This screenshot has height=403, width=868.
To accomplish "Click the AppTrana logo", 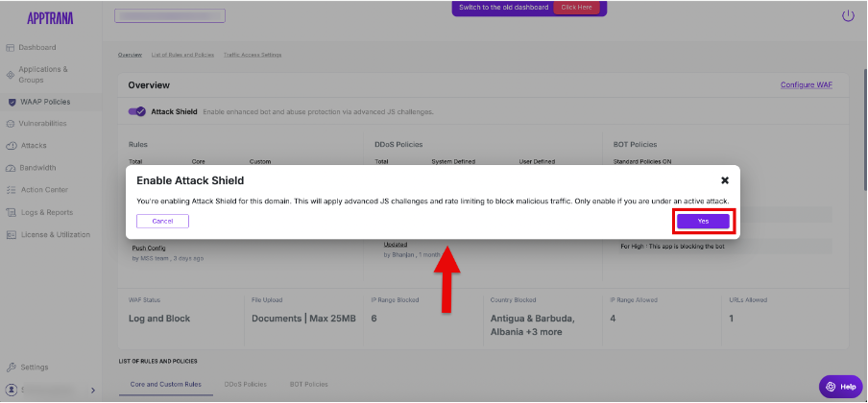I will (50, 18).
